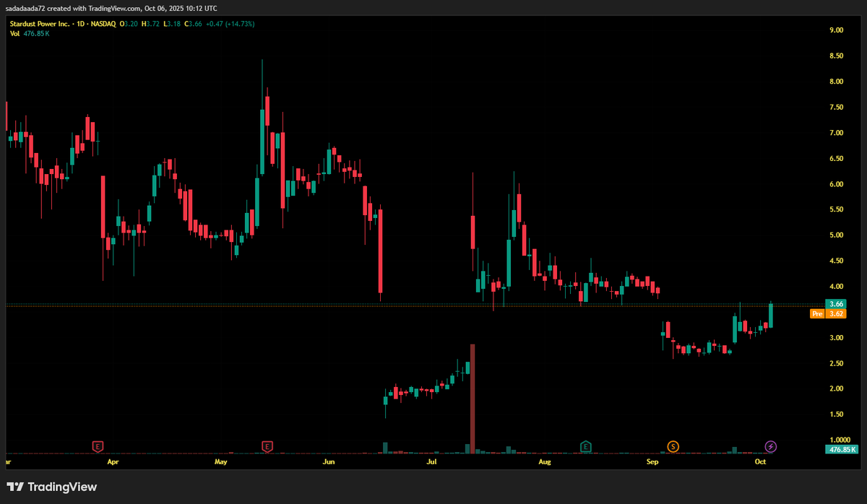Click the low value L3.18 in the legend
The image size is (867, 504).
click(x=171, y=24)
